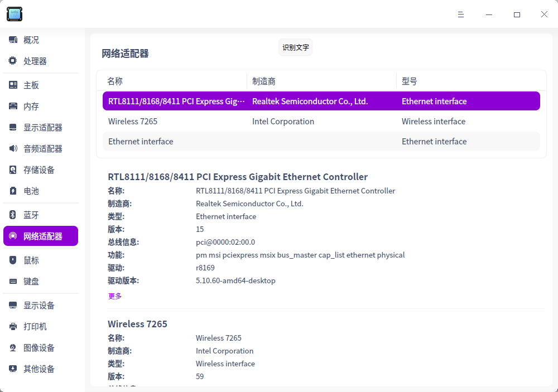Select the Wireless 7265 table row name

click(x=133, y=122)
